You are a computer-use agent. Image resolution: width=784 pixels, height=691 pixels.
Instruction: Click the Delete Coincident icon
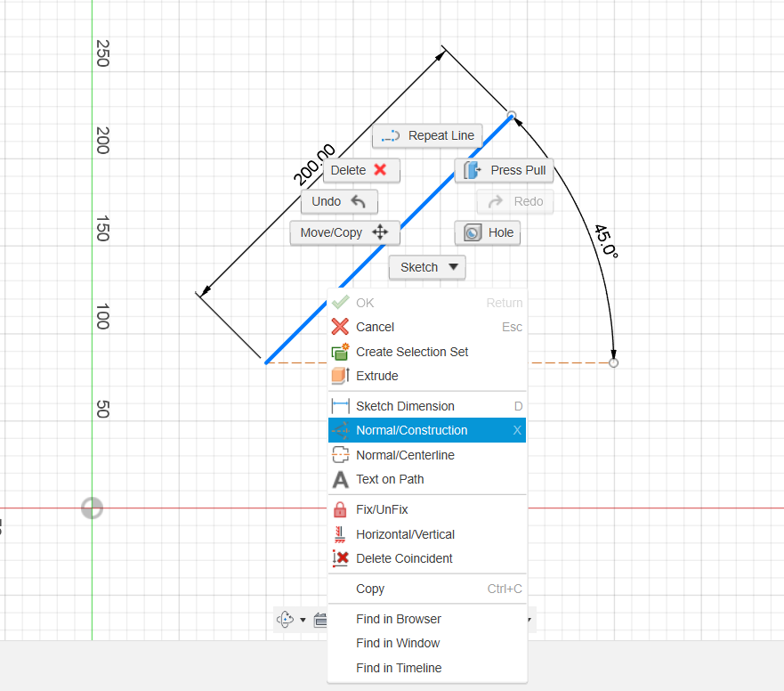pos(340,558)
